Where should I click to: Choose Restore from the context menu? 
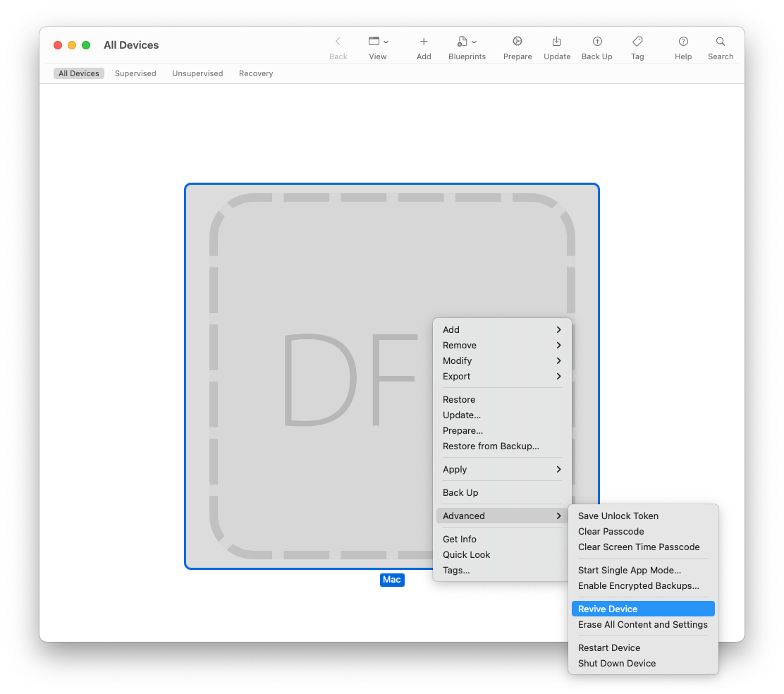pos(502,399)
